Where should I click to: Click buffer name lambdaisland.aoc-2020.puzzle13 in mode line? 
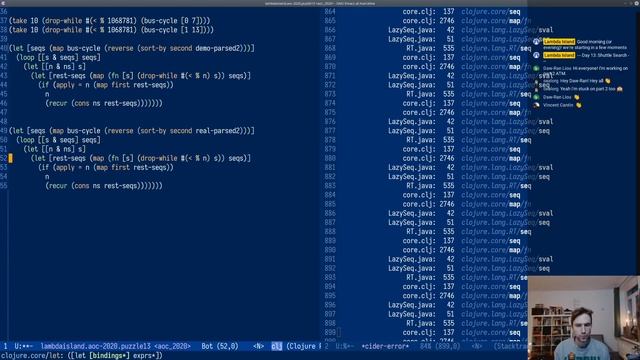[95, 346]
